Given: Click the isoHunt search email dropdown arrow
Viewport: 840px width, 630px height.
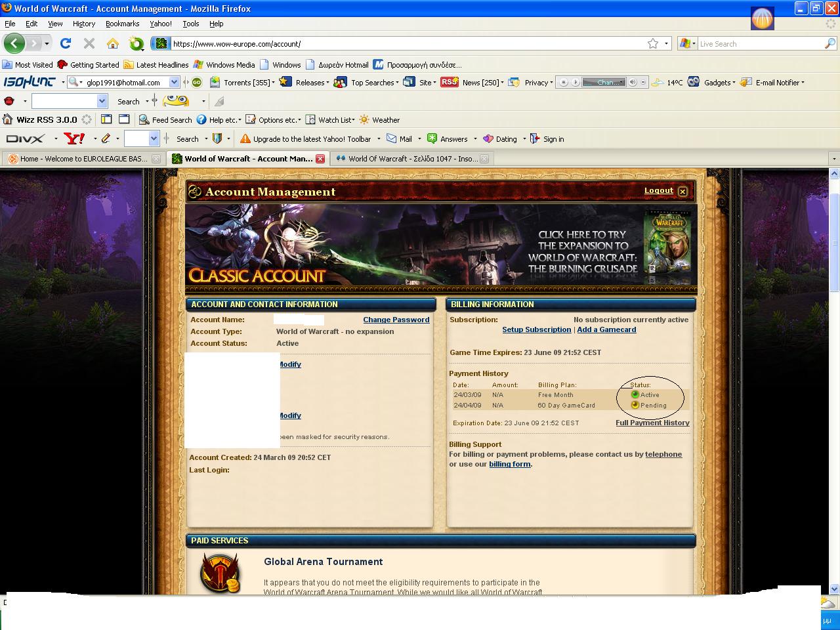Looking at the screenshot, I should tap(174, 82).
